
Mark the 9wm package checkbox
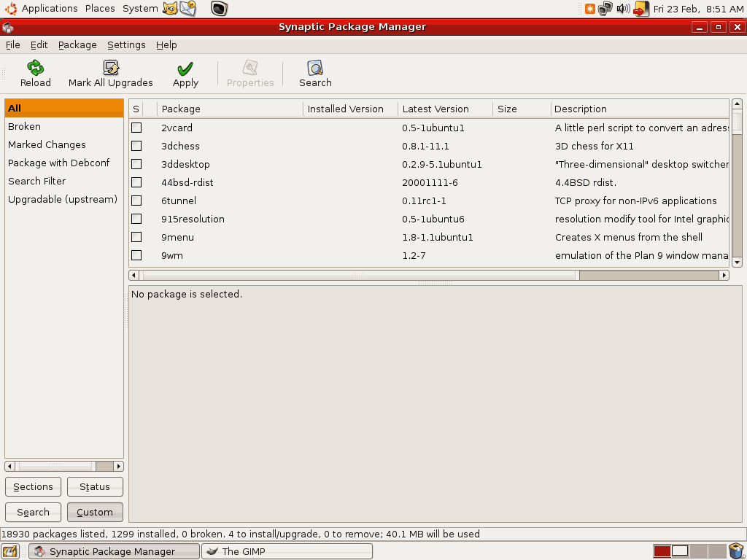pyautogui.click(x=136, y=255)
